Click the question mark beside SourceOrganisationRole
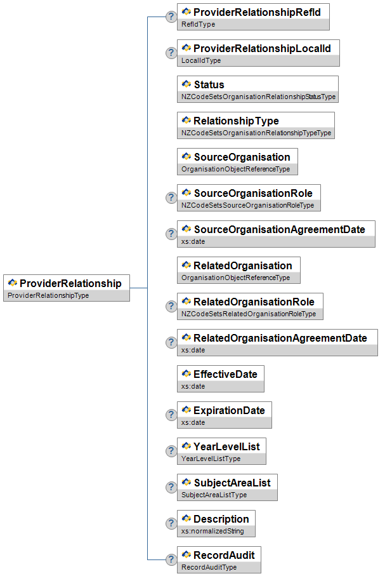The height and width of the screenshot is (576, 392). [x=171, y=198]
